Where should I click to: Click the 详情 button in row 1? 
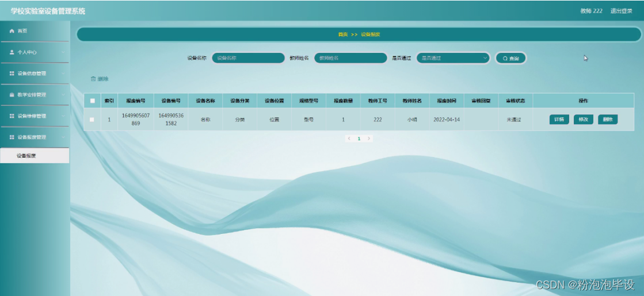559,120
